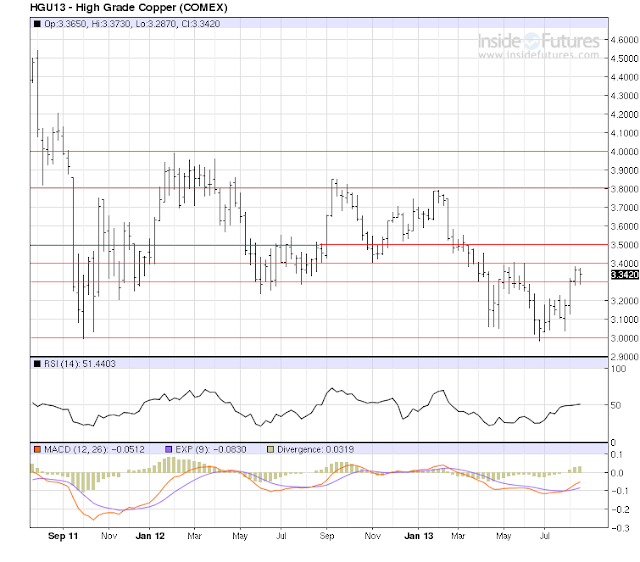Click the 3.0000 price axis label
640x562 pixels.
point(624,338)
